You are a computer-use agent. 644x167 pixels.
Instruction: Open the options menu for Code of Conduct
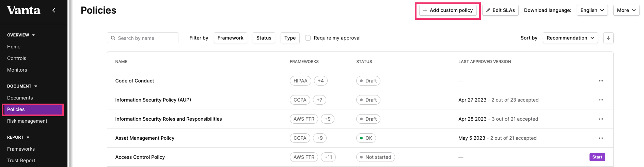tap(601, 81)
